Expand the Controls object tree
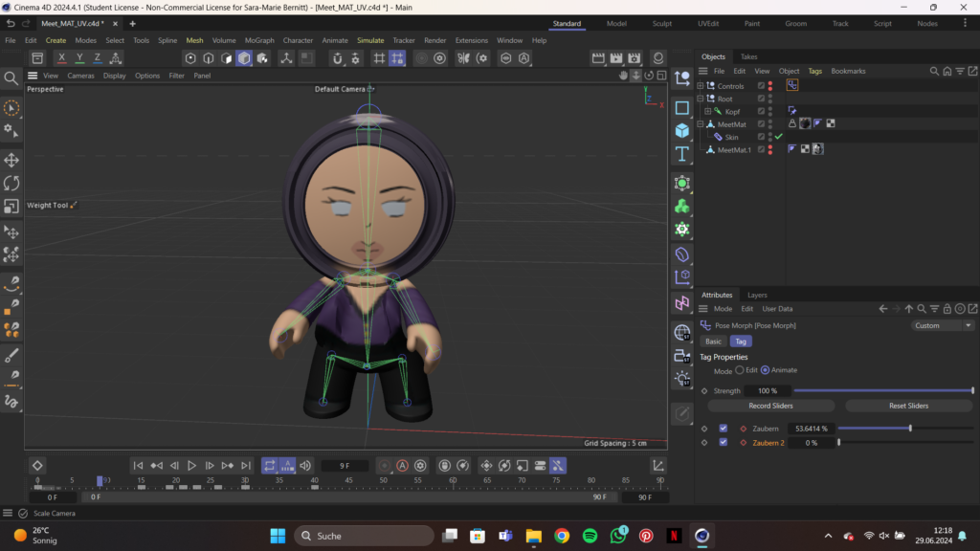Viewport: 980px width, 551px height. click(700, 86)
